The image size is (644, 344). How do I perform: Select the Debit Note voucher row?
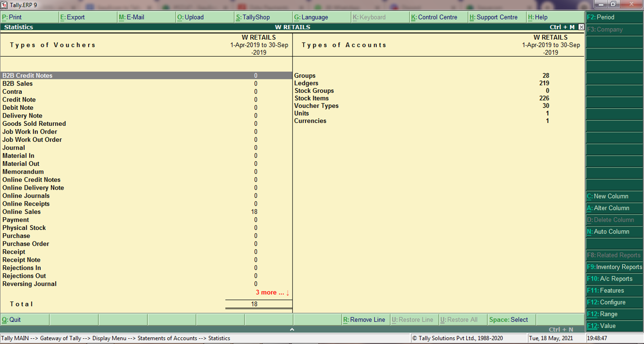[x=146, y=107]
